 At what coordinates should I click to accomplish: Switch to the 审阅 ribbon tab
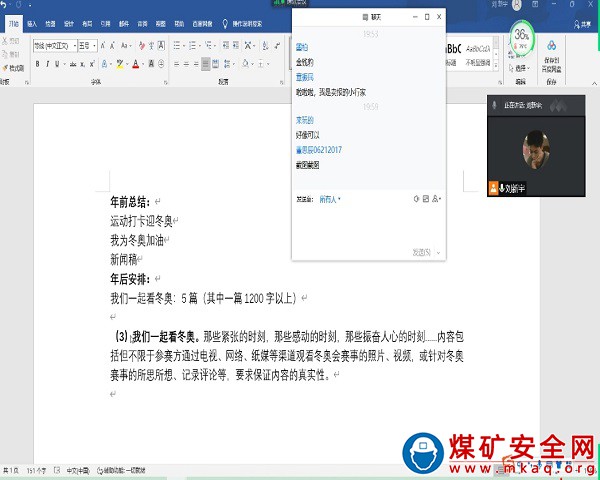pos(142,24)
